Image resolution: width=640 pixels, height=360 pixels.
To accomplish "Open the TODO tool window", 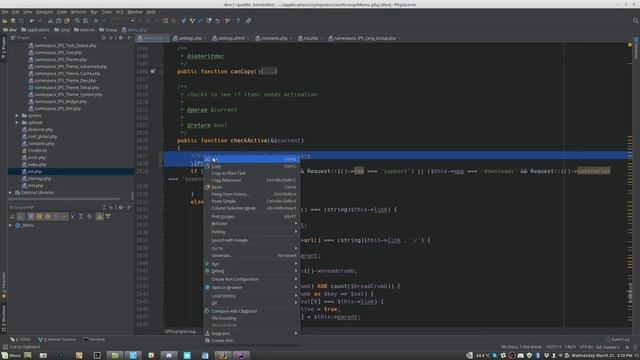I will 20,340.
